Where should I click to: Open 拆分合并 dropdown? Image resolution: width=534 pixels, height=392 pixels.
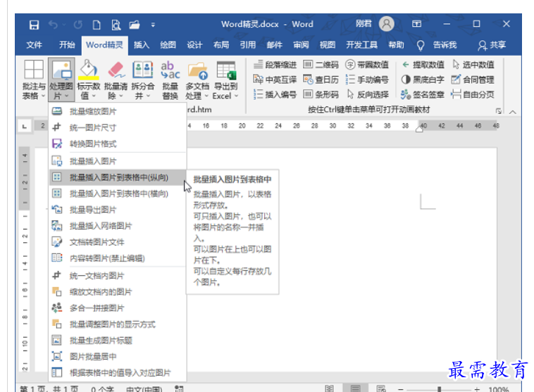[143, 80]
